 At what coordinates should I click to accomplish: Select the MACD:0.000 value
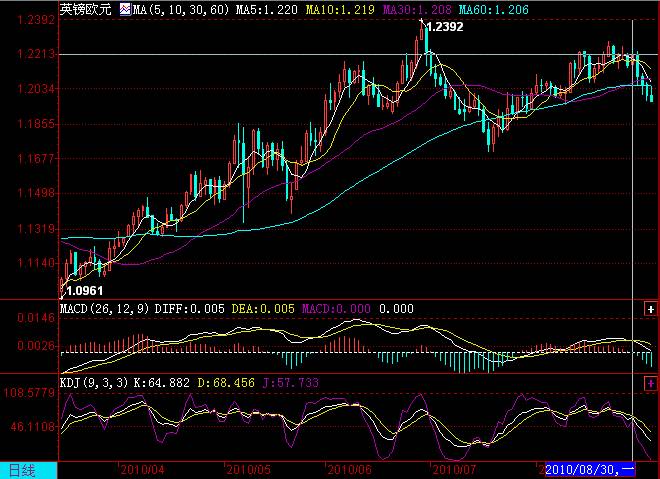point(336,309)
